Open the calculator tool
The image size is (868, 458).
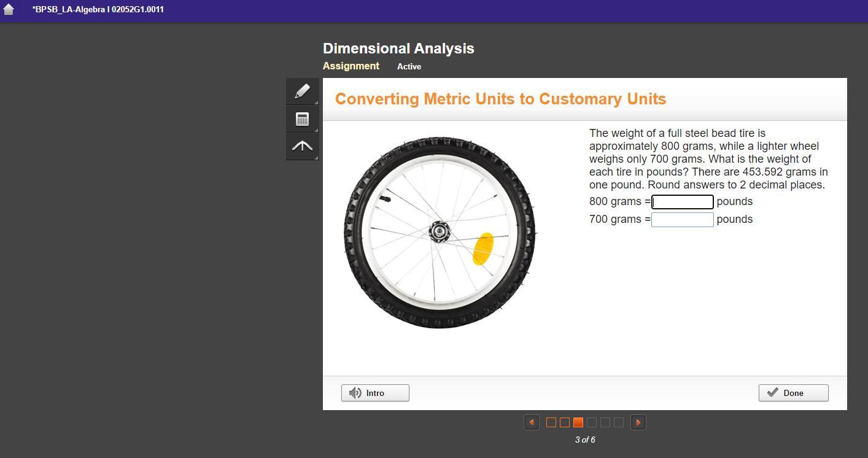tap(302, 119)
